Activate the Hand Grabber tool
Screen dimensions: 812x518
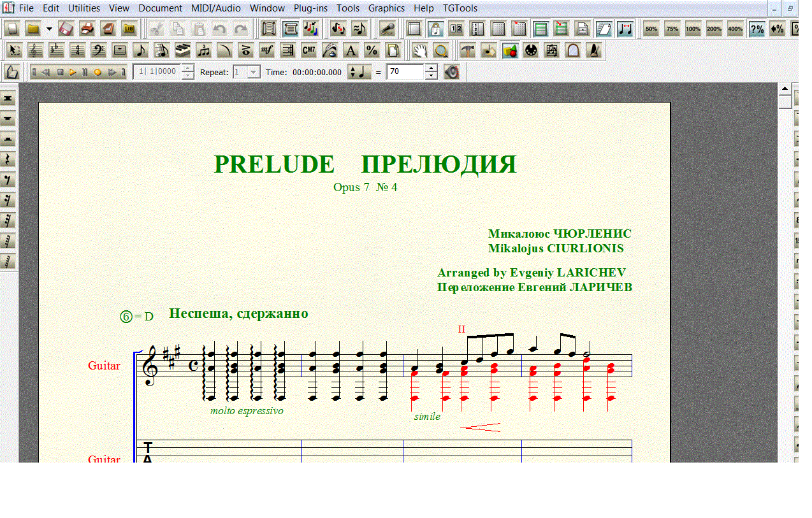tap(419, 50)
